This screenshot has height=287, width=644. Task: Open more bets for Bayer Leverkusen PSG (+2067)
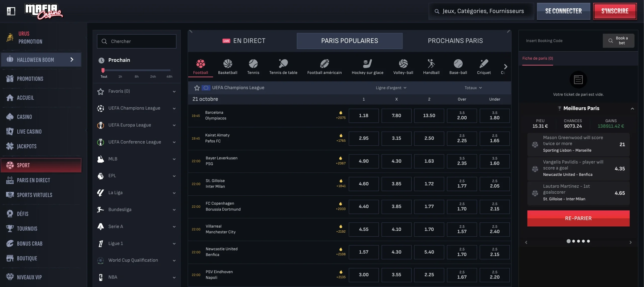341,161
